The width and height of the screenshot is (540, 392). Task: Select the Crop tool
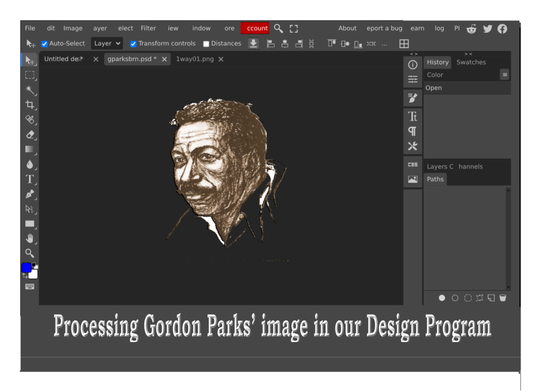(30, 105)
